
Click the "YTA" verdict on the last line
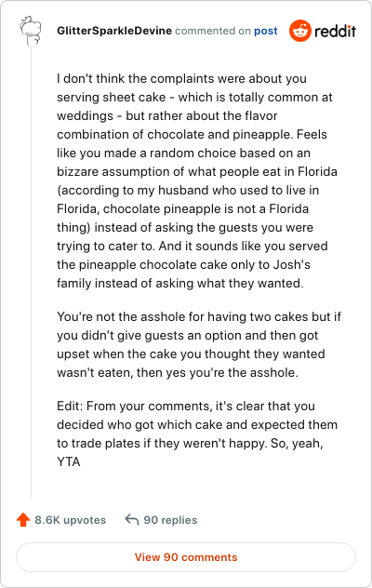pos(69,461)
